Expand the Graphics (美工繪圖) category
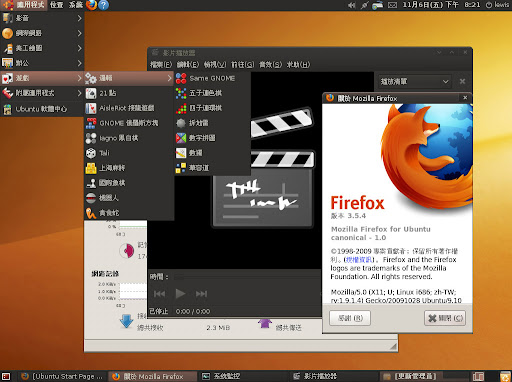This screenshot has height=382, width=512. [x=42, y=48]
